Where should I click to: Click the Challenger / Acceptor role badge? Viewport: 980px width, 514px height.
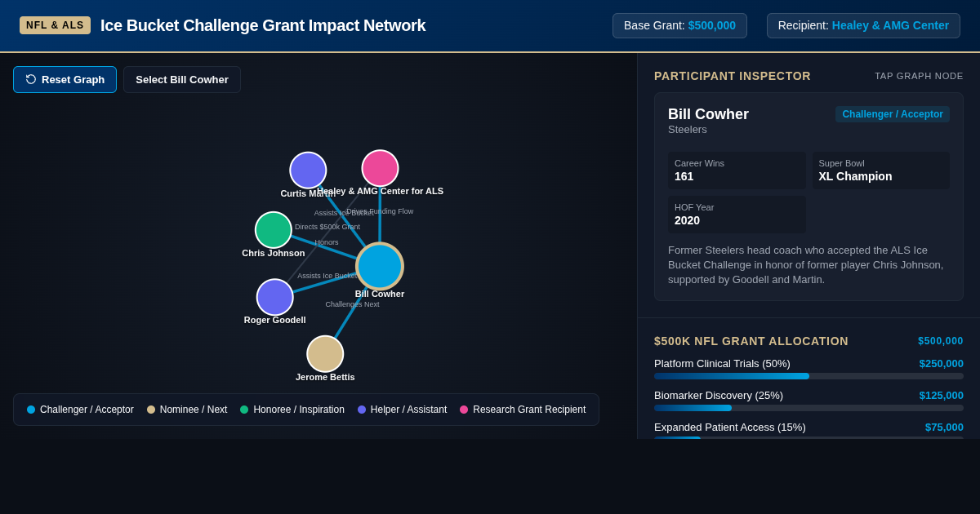893,114
